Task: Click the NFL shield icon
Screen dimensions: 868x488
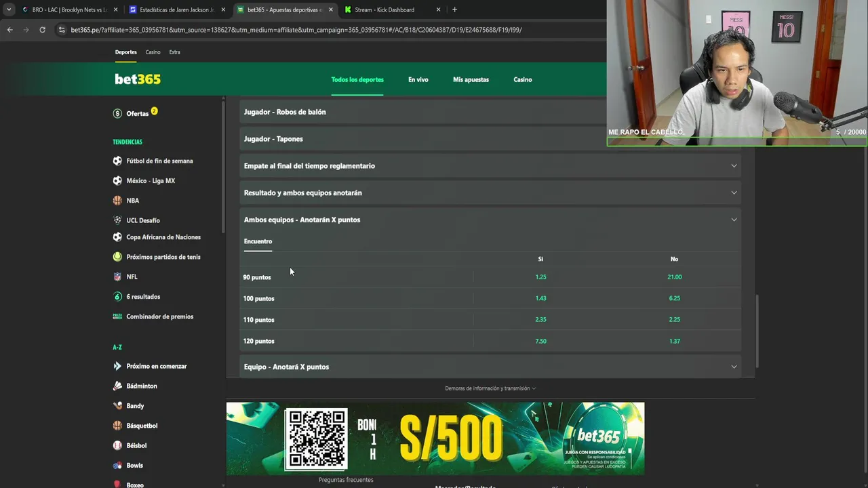Action: tap(117, 277)
